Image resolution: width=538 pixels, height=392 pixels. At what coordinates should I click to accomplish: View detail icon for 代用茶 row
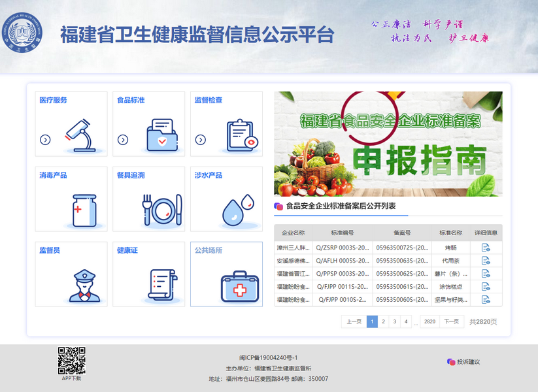[486, 261]
